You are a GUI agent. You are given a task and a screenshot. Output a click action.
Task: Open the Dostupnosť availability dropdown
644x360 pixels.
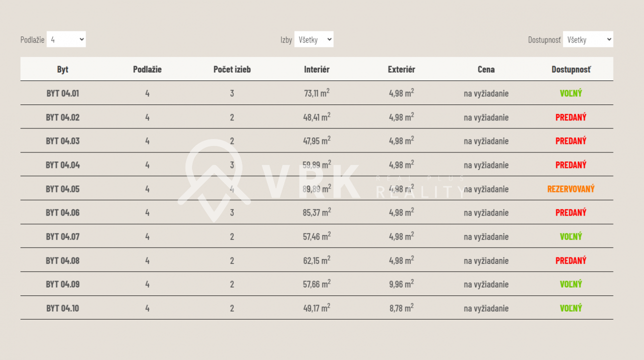click(588, 39)
